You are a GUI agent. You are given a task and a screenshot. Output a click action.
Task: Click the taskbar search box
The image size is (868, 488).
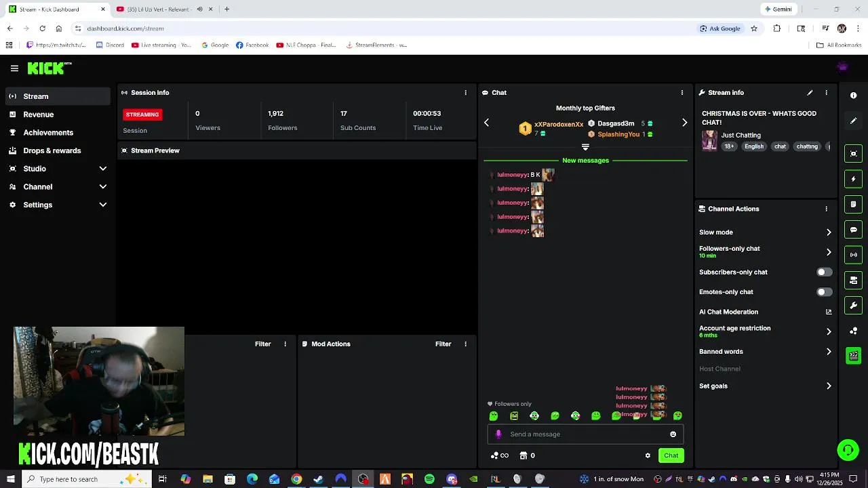pos(88,479)
